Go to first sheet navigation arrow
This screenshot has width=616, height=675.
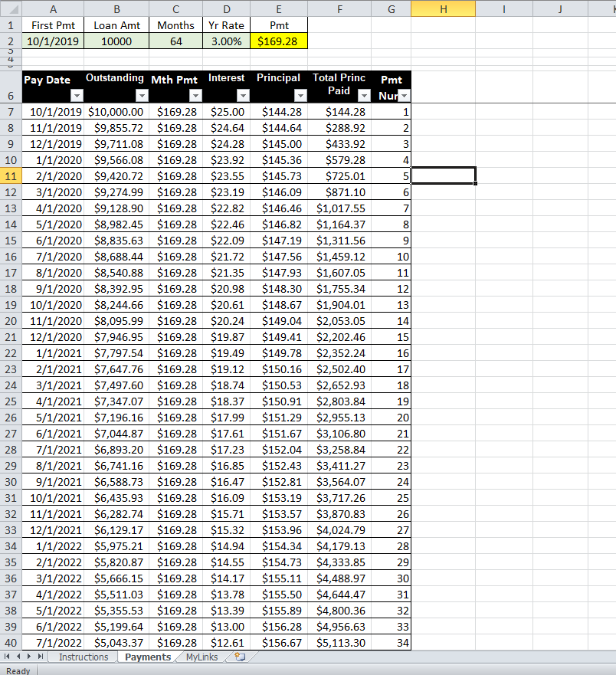click(x=7, y=657)
